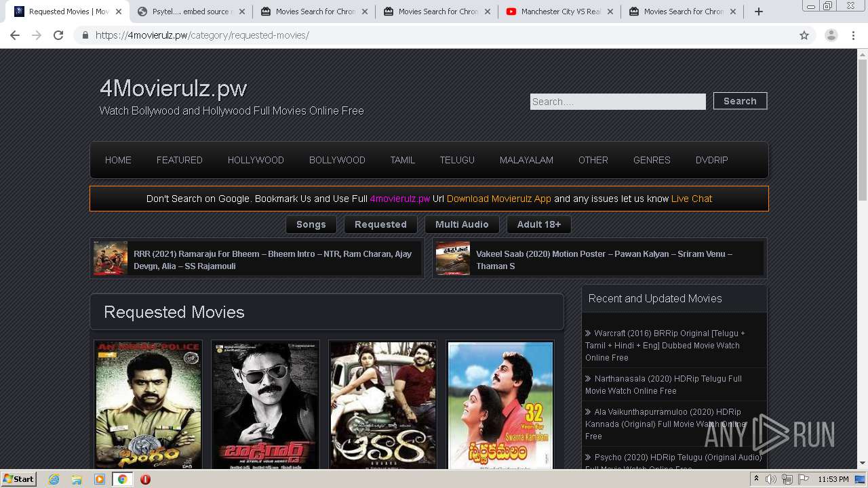
Task: Open Internet Explorer from taskbar
Action: tap(54, 479)
